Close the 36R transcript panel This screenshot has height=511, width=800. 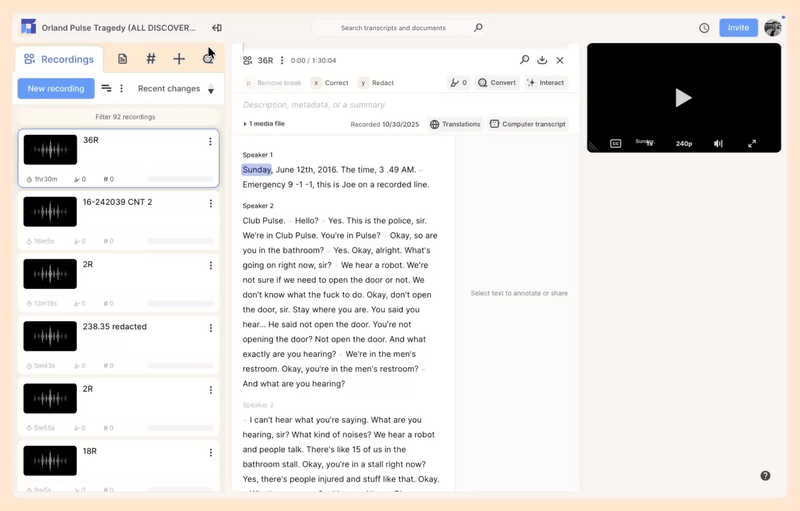(560, 60)
